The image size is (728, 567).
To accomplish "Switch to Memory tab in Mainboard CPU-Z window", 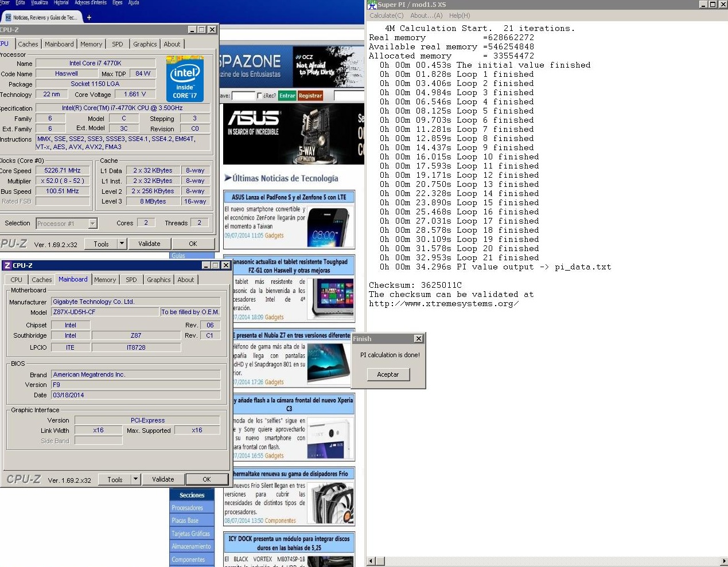I will coord(105,280).
